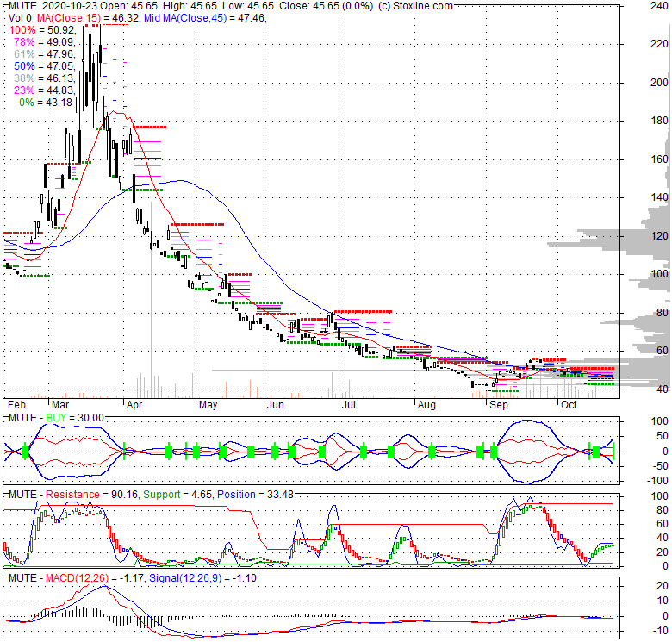Click the "Oct" month axis label
This screenshot has width=672, height=642.
569,405
